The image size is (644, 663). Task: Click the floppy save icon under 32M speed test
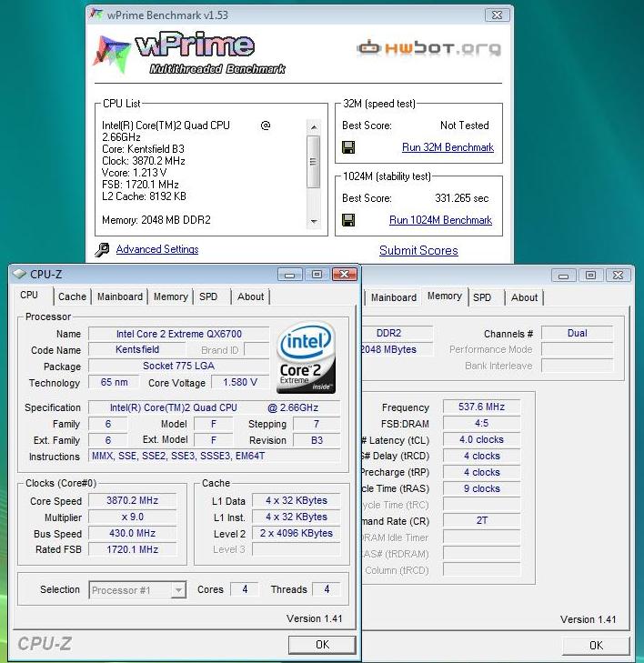[348, 147]
